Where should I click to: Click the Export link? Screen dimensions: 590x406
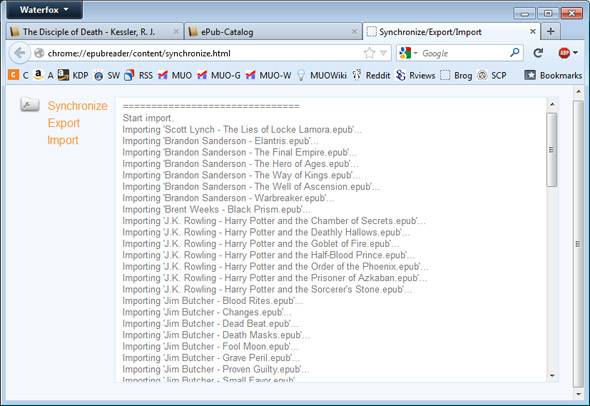point(64,123)
